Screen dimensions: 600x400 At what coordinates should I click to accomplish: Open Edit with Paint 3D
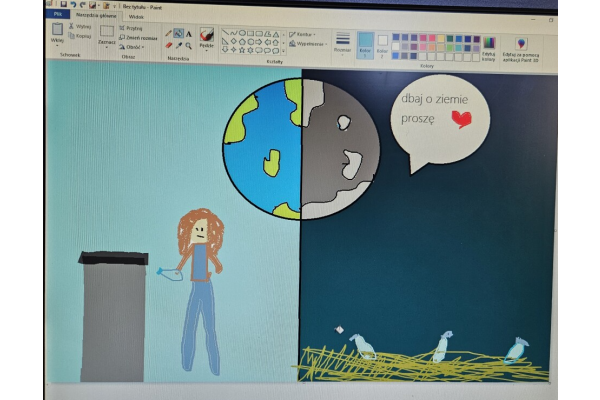(x=521, y=44)
